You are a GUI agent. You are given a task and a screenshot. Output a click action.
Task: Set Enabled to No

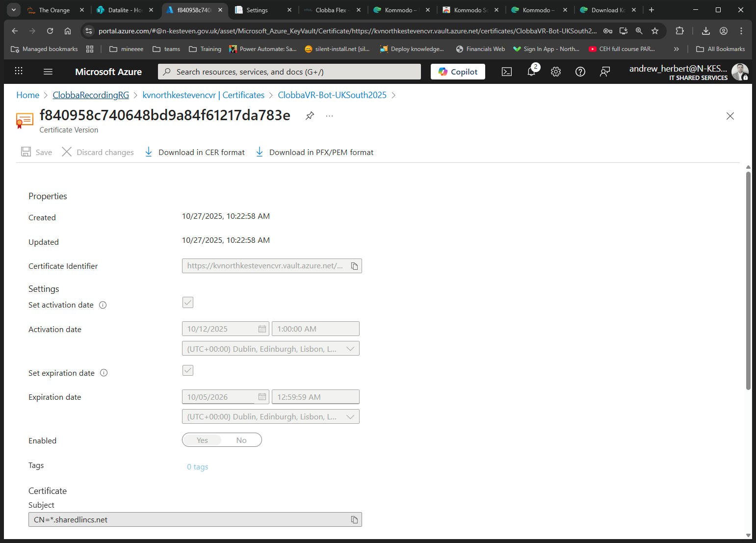pyautogui.click(x=241, y=440)
